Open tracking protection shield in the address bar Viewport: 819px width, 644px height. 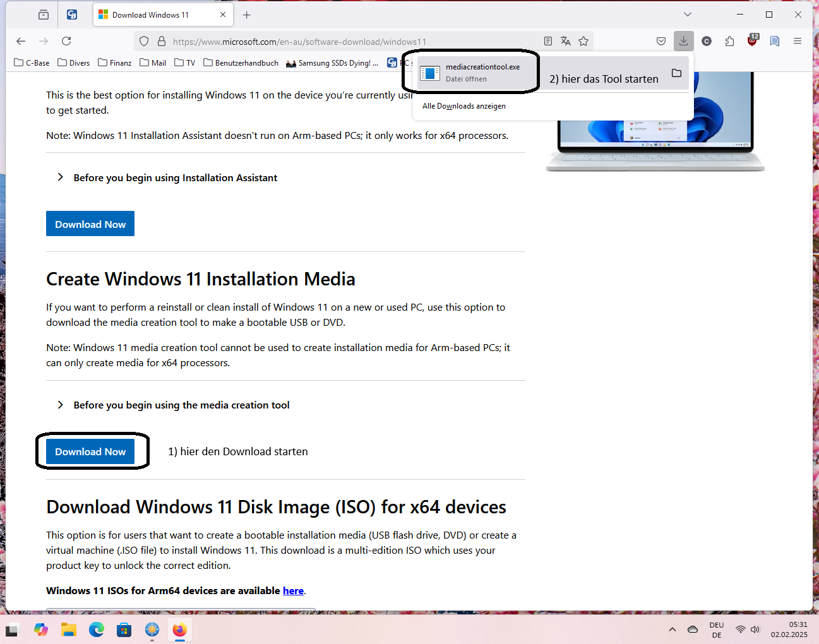click(x=144, y=41)
